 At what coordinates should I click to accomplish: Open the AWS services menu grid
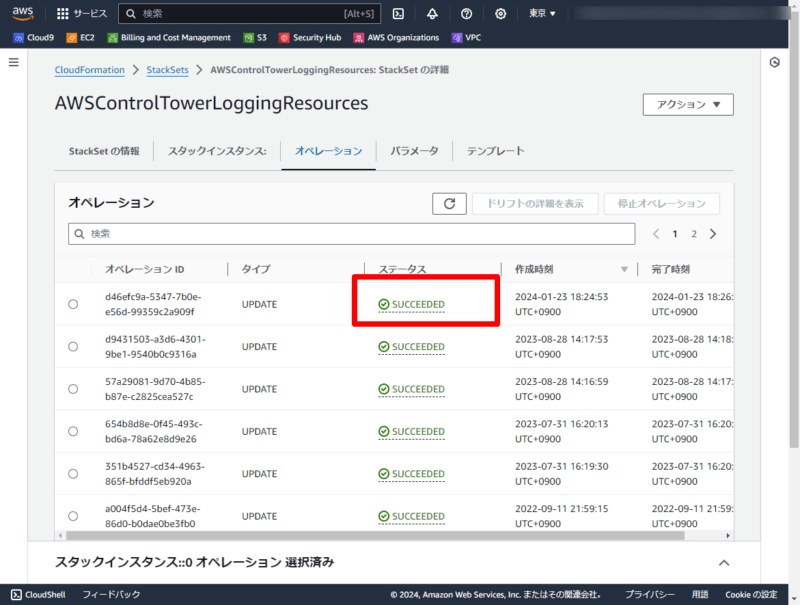pyautogui.click(x=62, y=13)
